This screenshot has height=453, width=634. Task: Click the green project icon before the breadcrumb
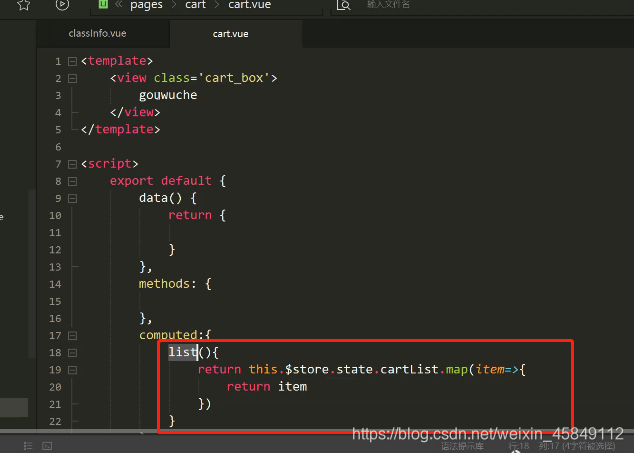point(104,4)
